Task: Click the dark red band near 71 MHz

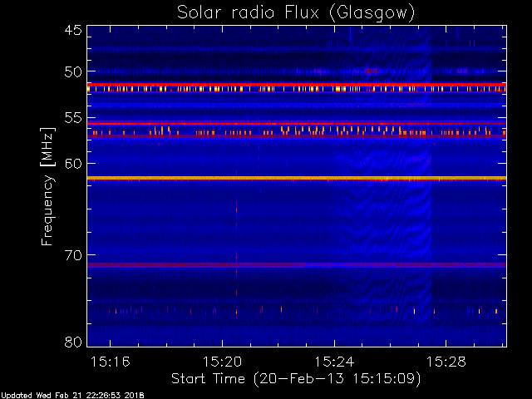Action: (x=297, y=265)
